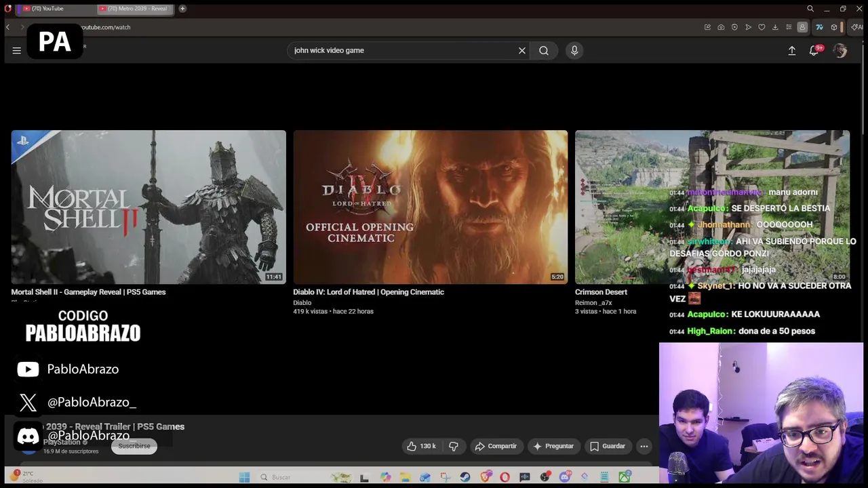Open the Xbox app taskbar icon
This screenshot has width=868, height=488.
pyautogui.click(x=625, y=477)
